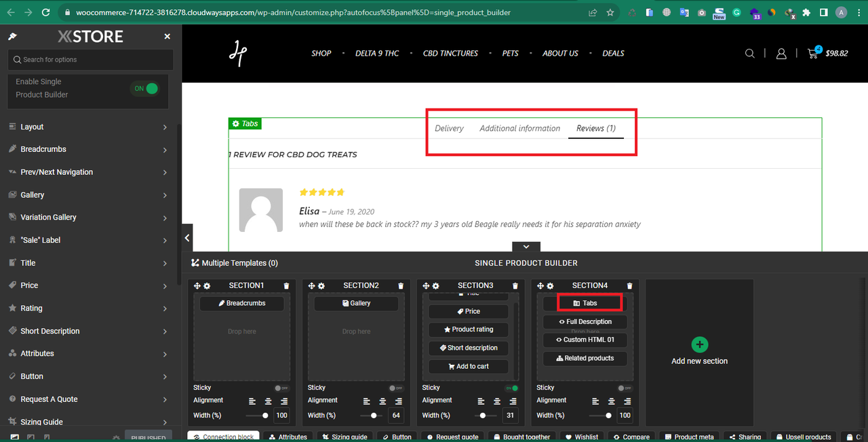Open SECTION1 settings gear
The height and width of the screenshot is (442, 868).
(x=207, y=286)
